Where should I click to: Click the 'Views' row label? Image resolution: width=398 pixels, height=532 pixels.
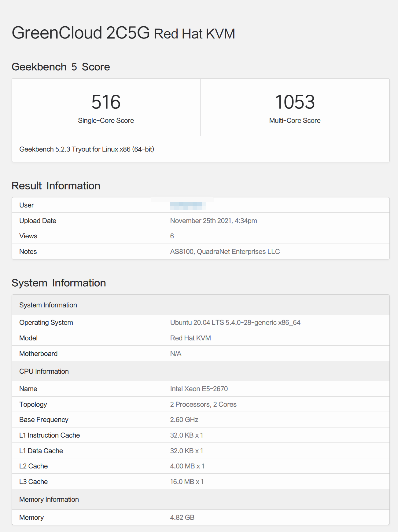(x=28, y=236)
